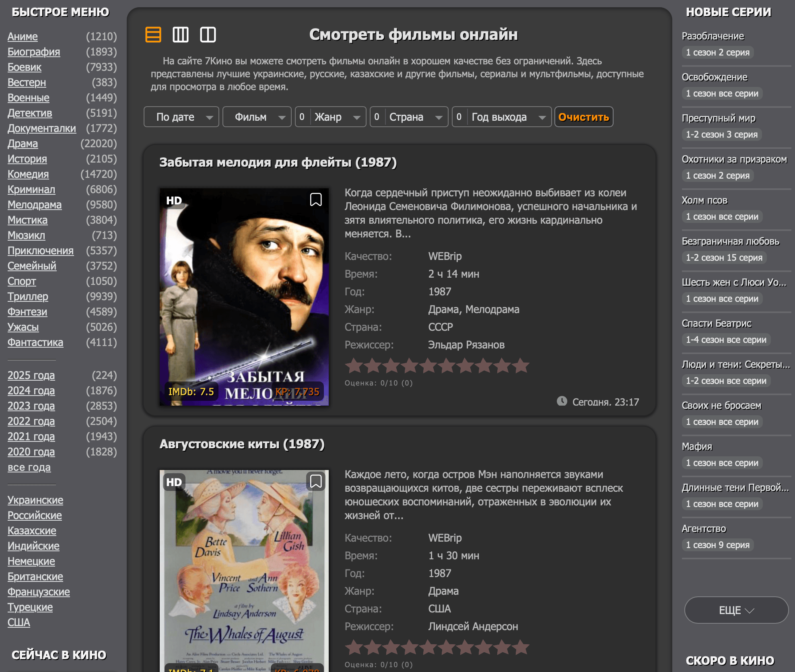Expand new series list with ЕЩЕ
The height and width of the screenshot is (672, 795).
pos(736,610)
